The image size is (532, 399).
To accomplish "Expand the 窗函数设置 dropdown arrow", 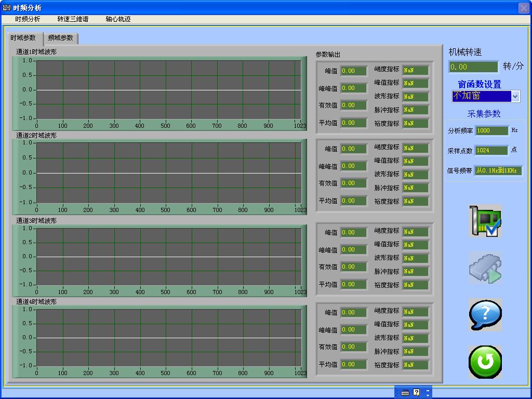I will point(515,97).
